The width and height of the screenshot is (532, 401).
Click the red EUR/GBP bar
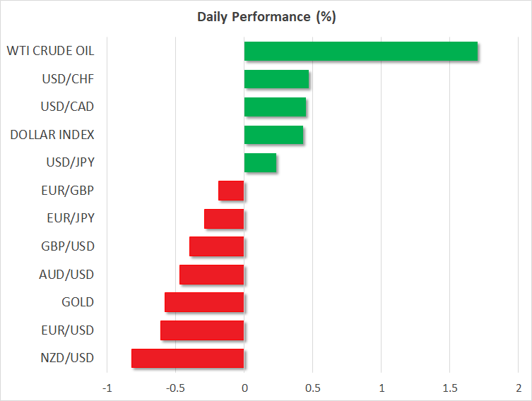[231, 191]
